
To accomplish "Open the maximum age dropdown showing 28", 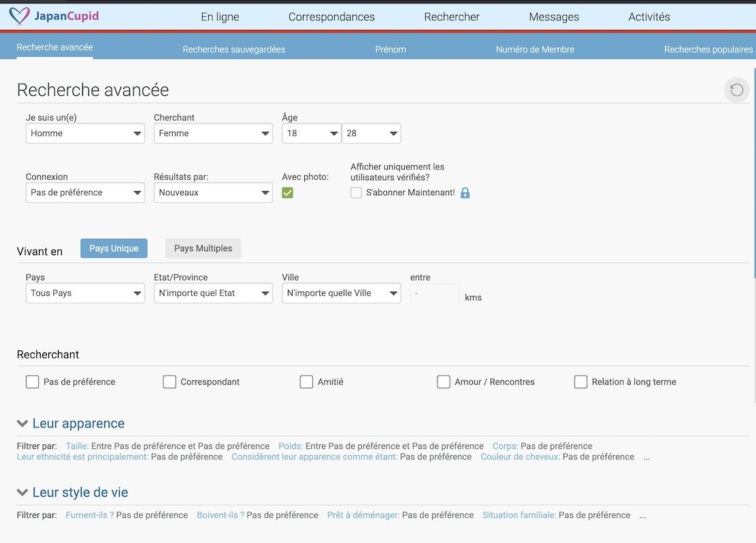I will (x=371, y=133).
